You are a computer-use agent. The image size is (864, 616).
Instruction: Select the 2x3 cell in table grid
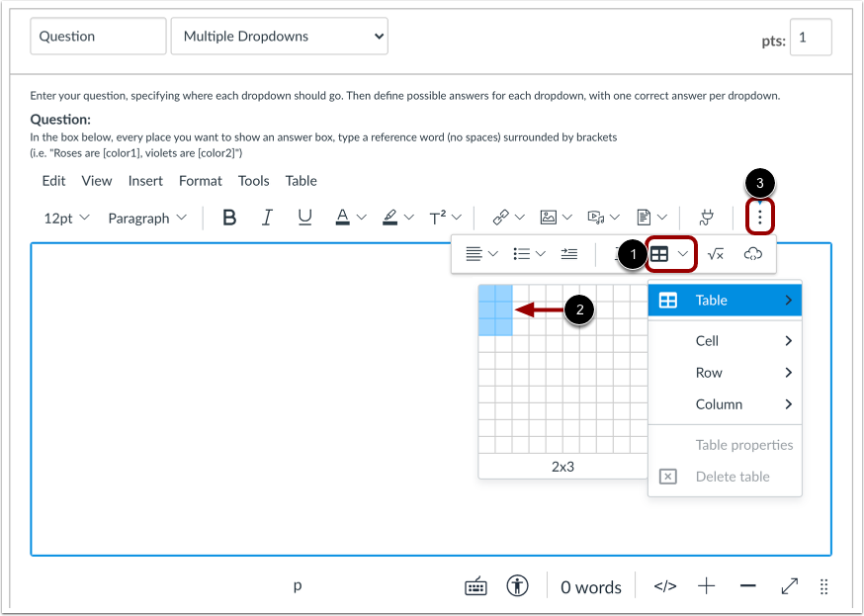click(503, 327)
